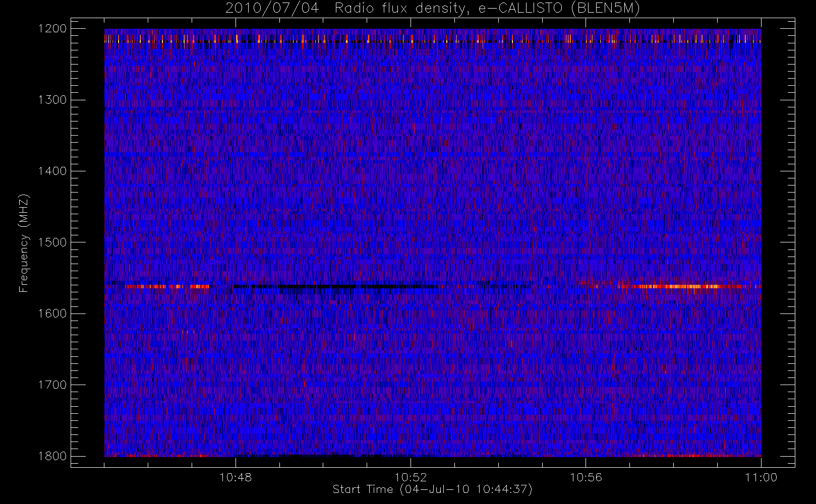Select the 1500 frequency axis label
This screenshot has height=504, width=816.
(52, 242)
